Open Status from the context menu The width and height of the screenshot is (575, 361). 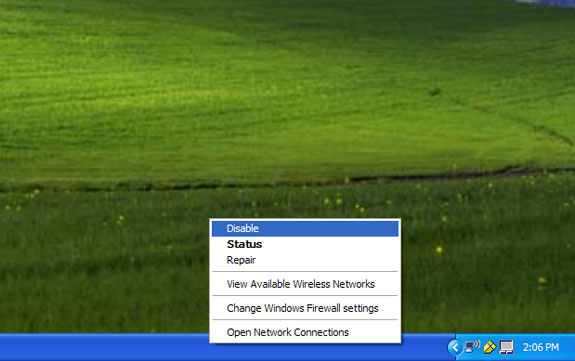(x=305, y=244)
